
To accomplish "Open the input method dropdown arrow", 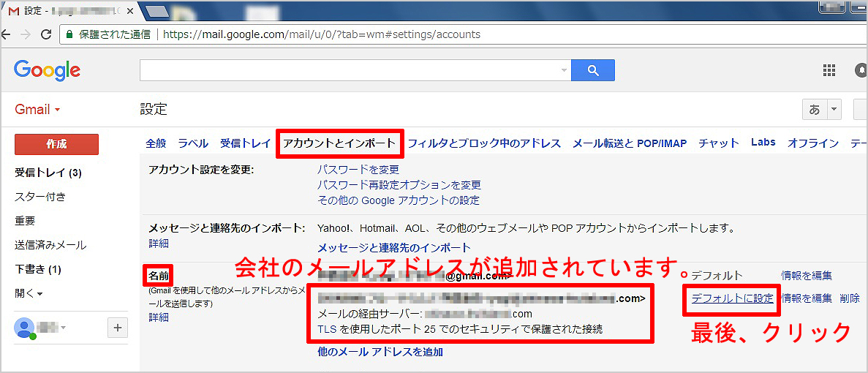I will pos(834,110).
